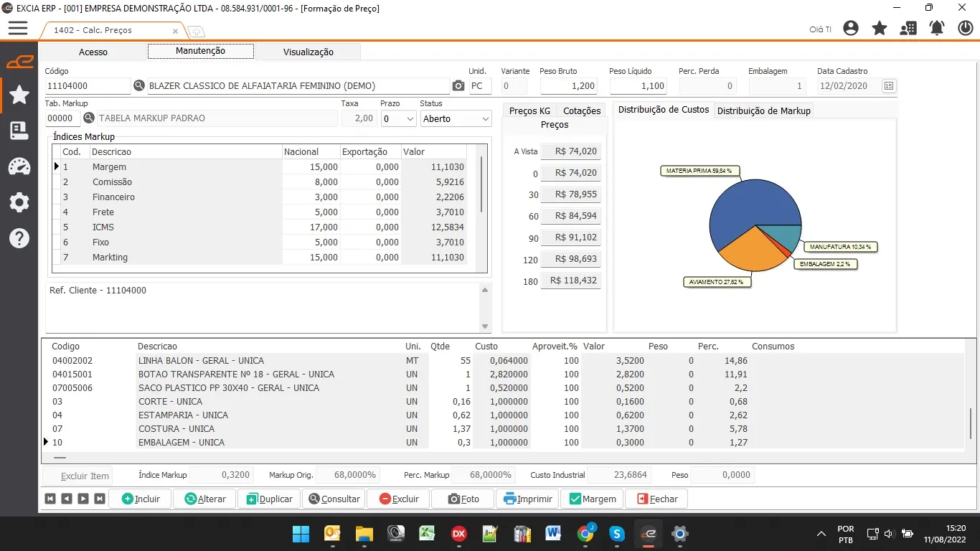Click the Excia logo in the sidebar
980x551 pixels.
[19, 62]
